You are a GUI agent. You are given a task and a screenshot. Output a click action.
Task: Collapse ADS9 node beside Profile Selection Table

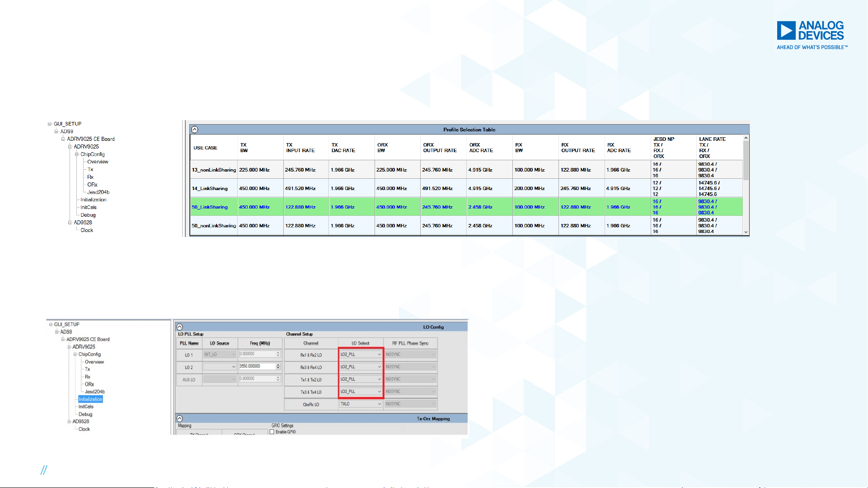(56, 131)
